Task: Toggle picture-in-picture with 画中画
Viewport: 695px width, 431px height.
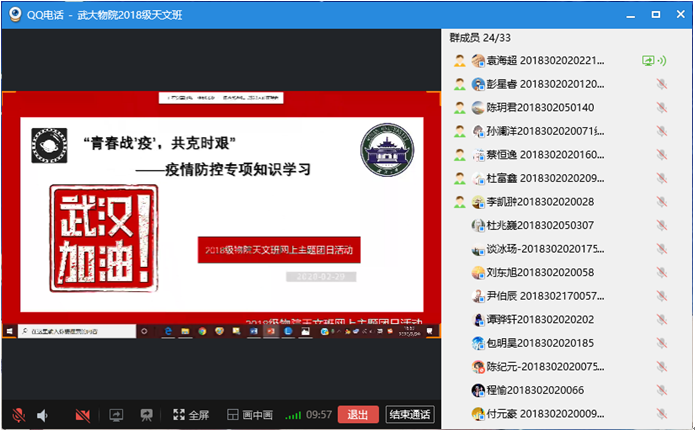Action: click(250, 415)
